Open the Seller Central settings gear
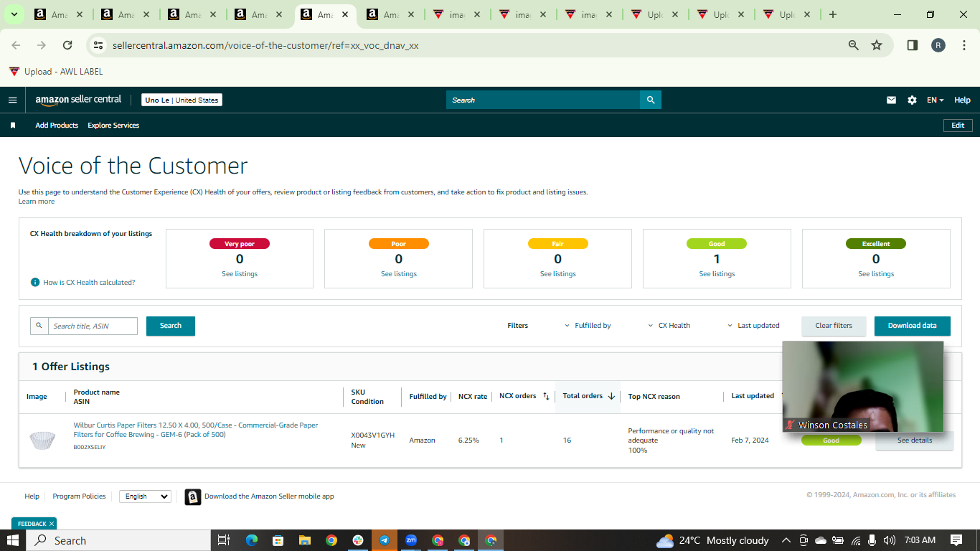Image resolution: width=980 pixels, height=551 pixels. [x=912, y=100]
